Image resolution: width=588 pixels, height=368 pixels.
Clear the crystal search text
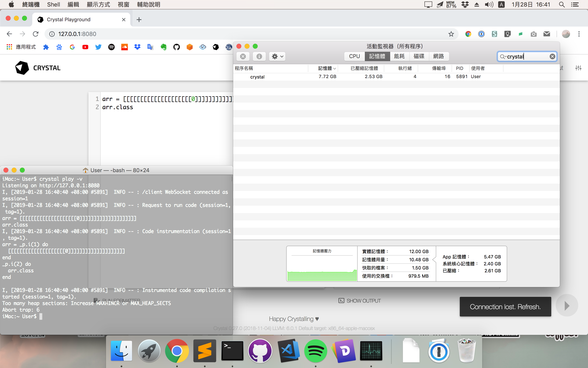552,56
